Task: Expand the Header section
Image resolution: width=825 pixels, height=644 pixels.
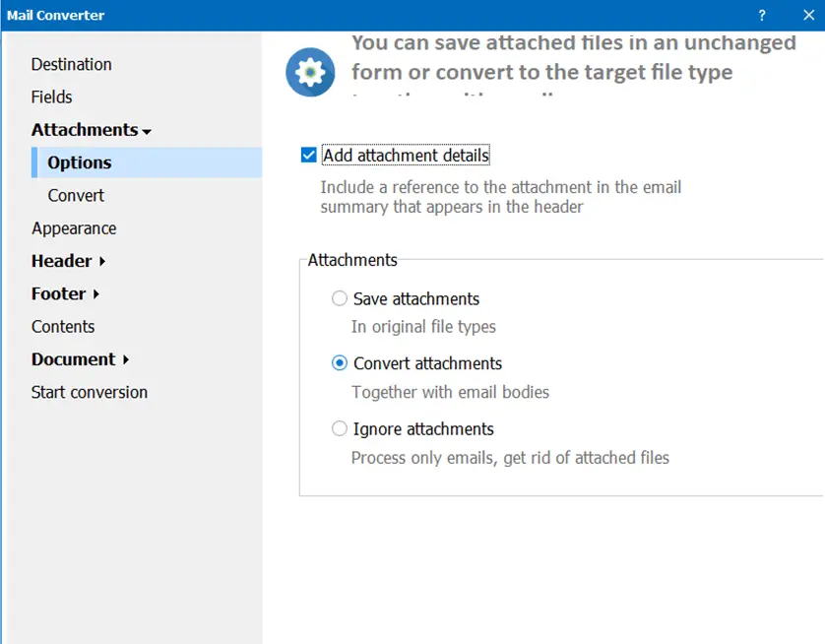Action: (x=61, y=261)
